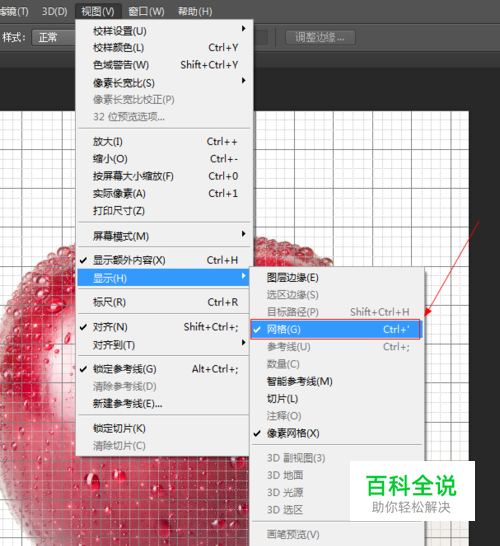Open the 帮助(H) menu
This screenshot has width=500, height=546.
[x=195, y=11]
